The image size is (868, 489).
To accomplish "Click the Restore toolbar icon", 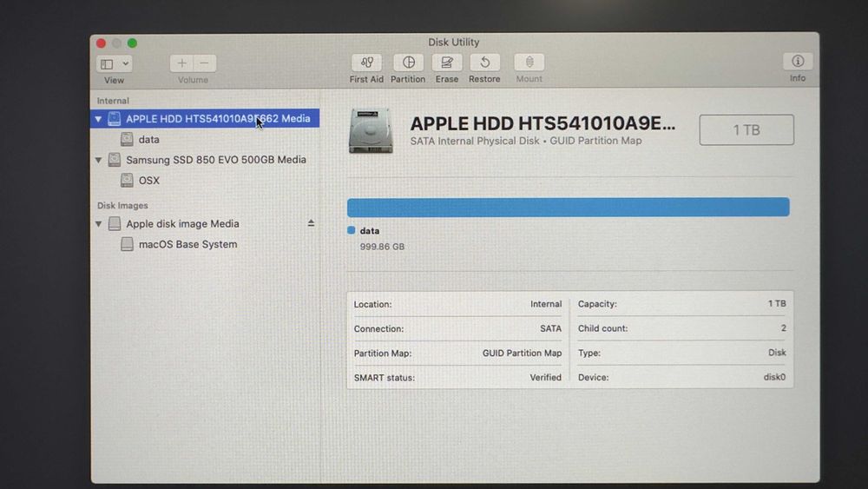I will click(484, 63).
